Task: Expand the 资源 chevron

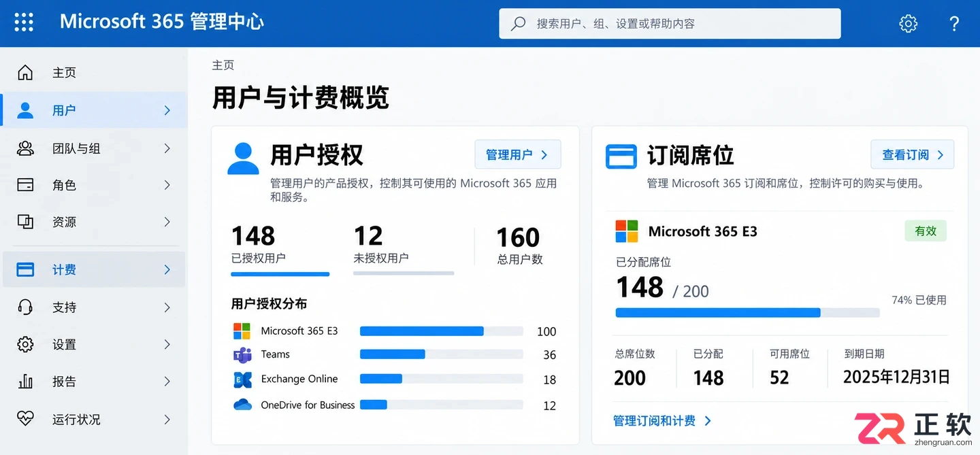Action: point(167,222)
